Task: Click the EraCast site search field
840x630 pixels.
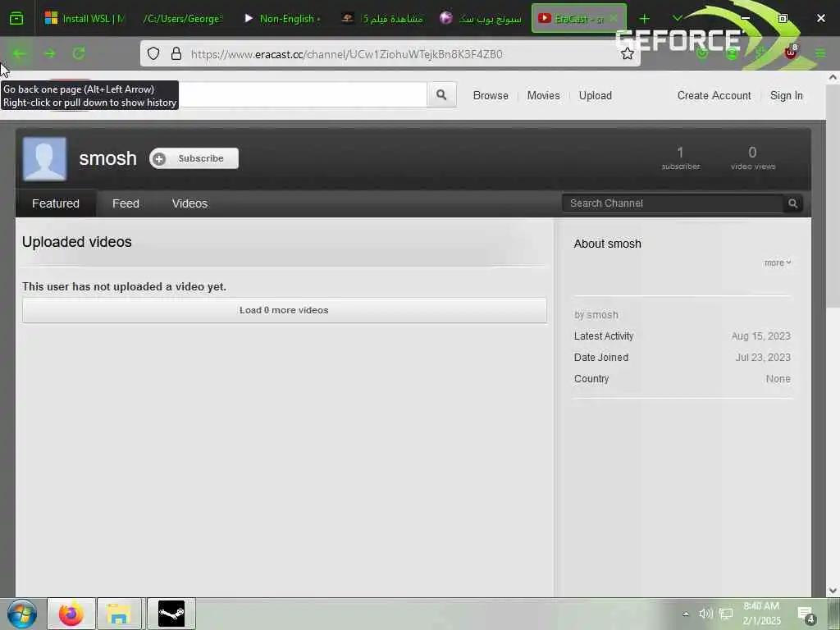Action: pyautogui.click(x=303, y=95)
